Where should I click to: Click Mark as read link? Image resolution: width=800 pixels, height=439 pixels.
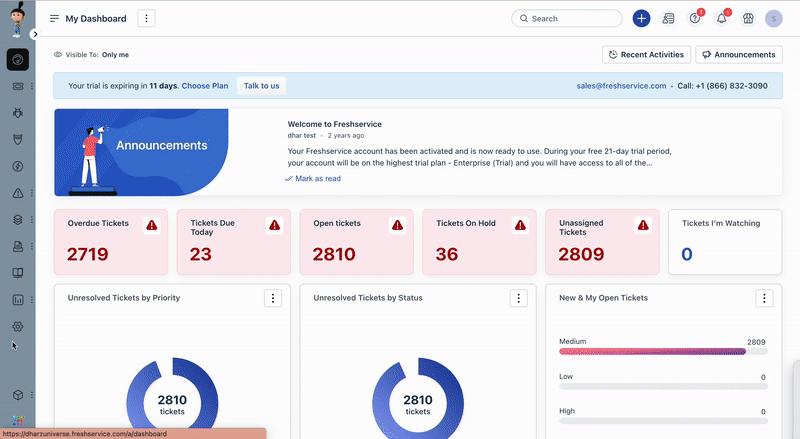[312, 179]
